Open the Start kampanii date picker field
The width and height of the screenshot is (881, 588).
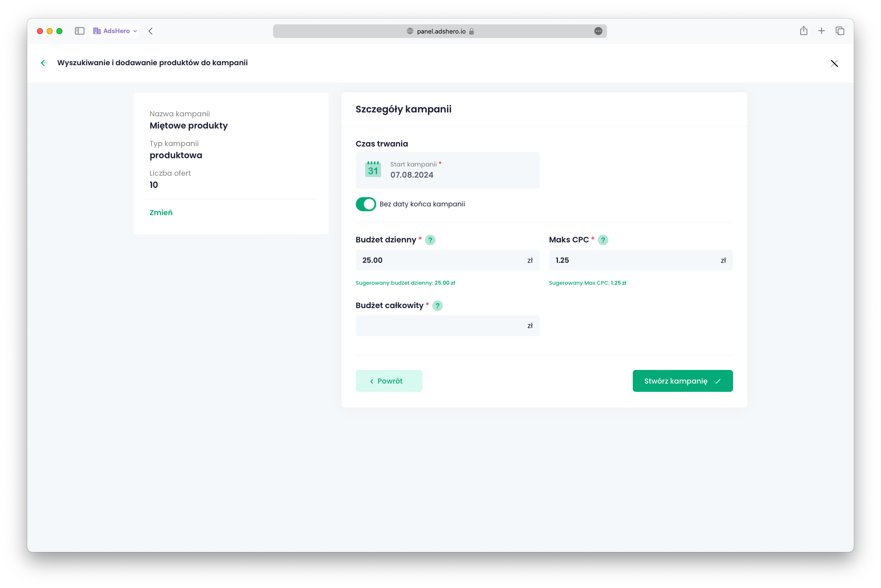447,170
